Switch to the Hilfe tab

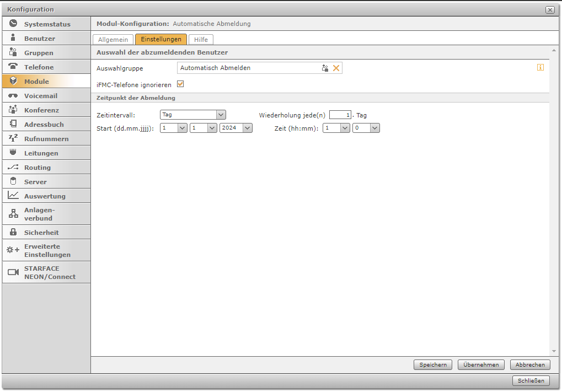201,40
